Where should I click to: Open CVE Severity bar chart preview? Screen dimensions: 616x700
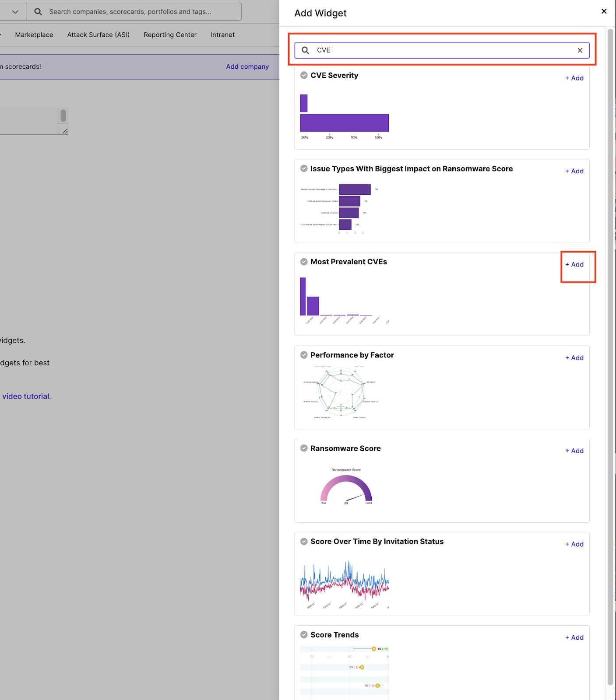(x=345, y=116)
